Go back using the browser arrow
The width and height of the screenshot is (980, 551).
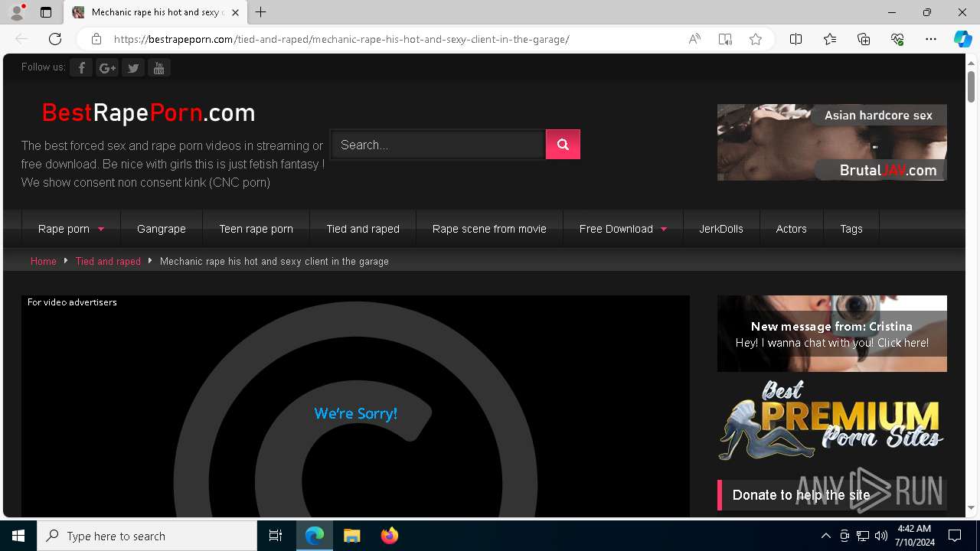tap(21, 39)
